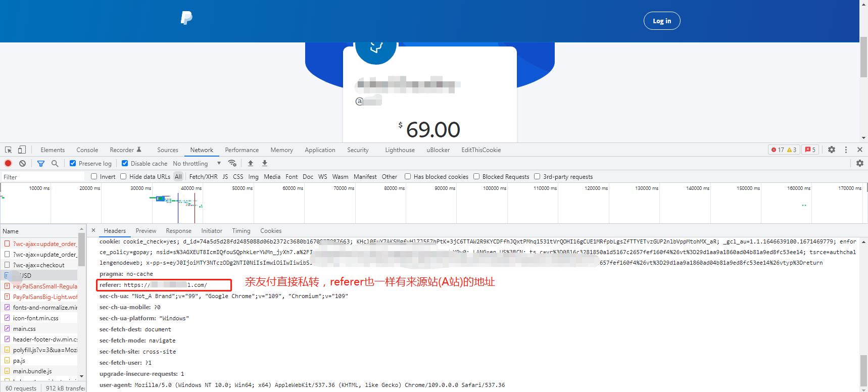Filter requests by Font type
Screen dimensions: 868x392
[x=292, y=177]
